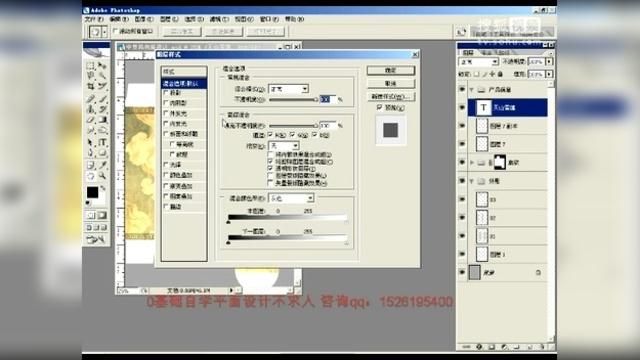Click the Print Size options button

pyautogui.click(x=266, y=31)
